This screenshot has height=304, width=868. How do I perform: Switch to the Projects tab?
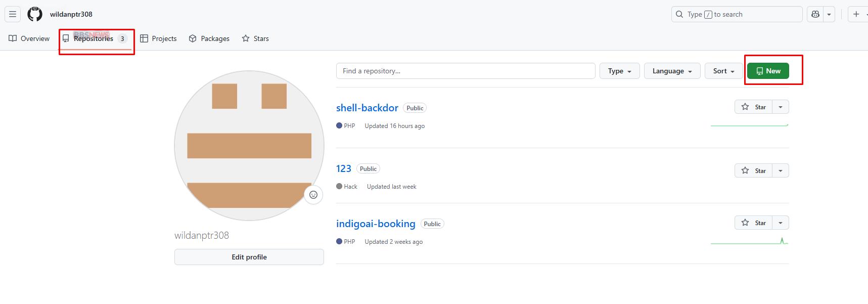tap(158, 38)
